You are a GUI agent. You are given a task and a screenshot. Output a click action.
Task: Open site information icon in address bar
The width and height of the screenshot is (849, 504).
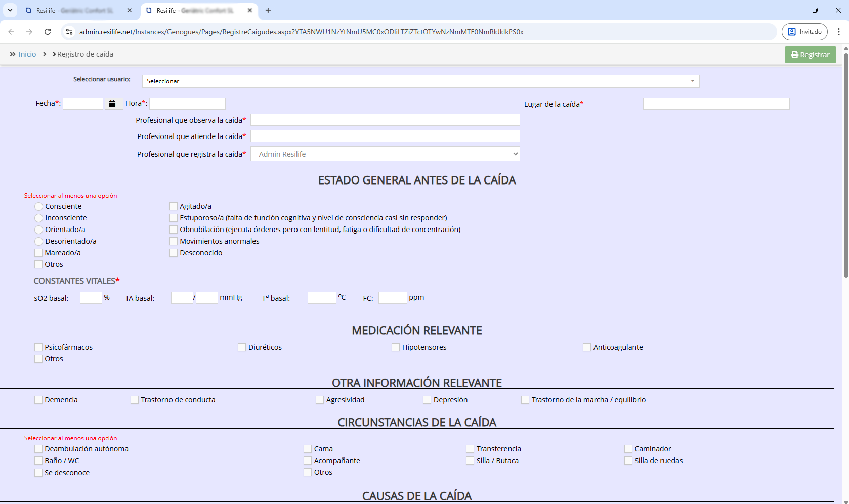70,32
